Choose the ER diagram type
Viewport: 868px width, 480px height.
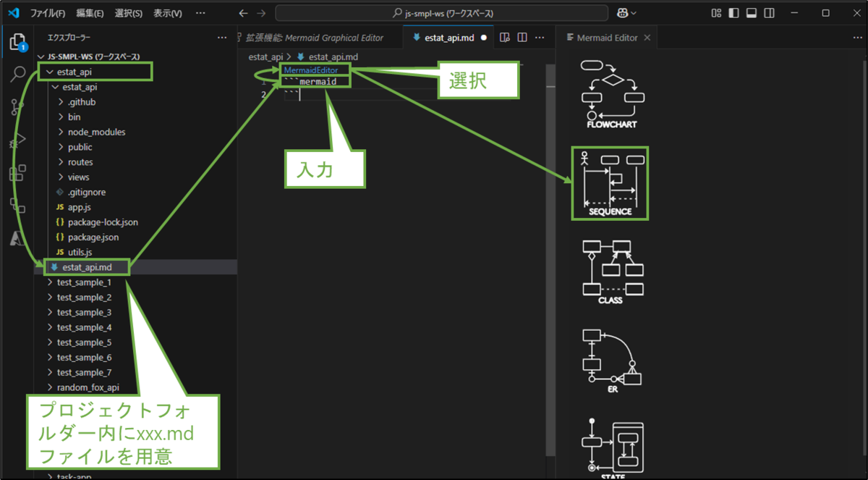tap(611, 361)
